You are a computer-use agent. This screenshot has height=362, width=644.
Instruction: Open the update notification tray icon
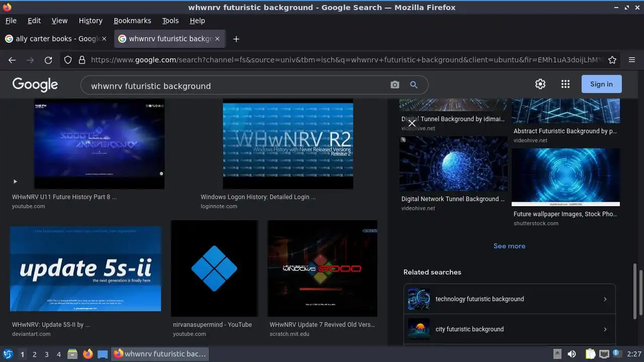click(616, 354)
